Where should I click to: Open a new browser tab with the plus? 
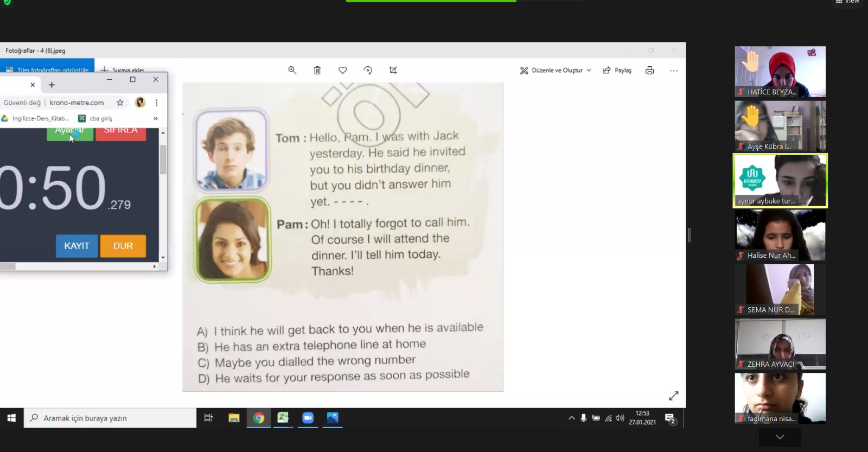pyautogui.click(x=52, y=85)
